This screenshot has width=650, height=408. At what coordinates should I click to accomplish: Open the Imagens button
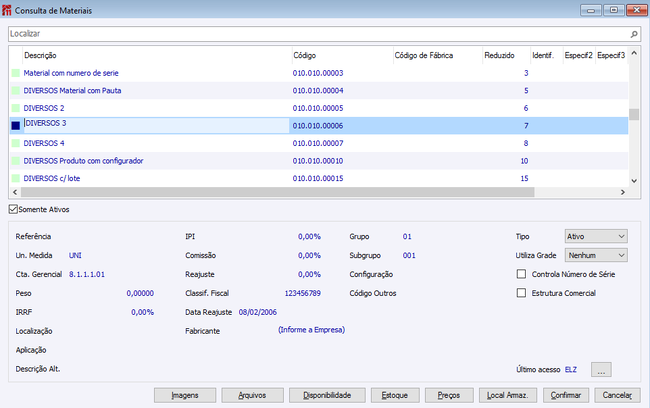[185, 395]
